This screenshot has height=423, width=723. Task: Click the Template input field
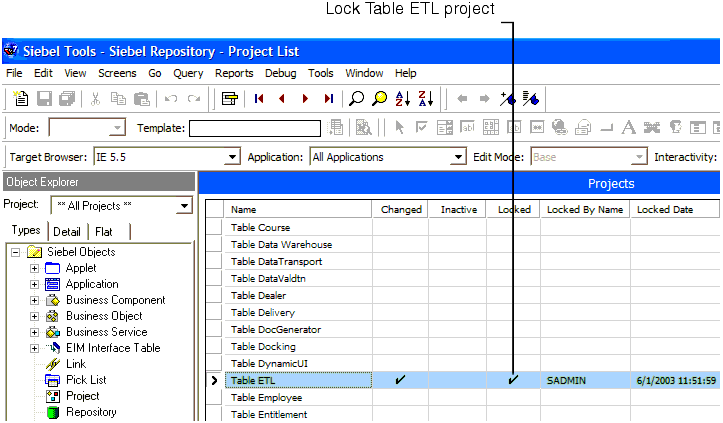pos(255,128)
